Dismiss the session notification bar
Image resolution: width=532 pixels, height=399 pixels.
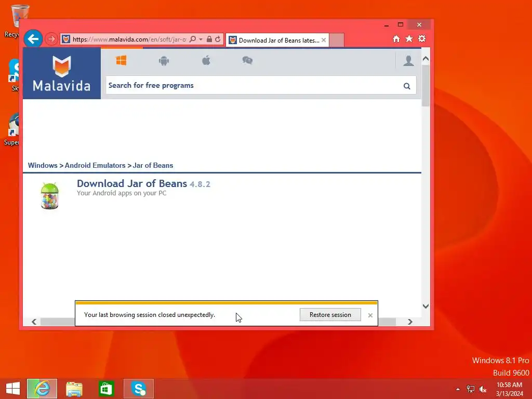point(370,315)
